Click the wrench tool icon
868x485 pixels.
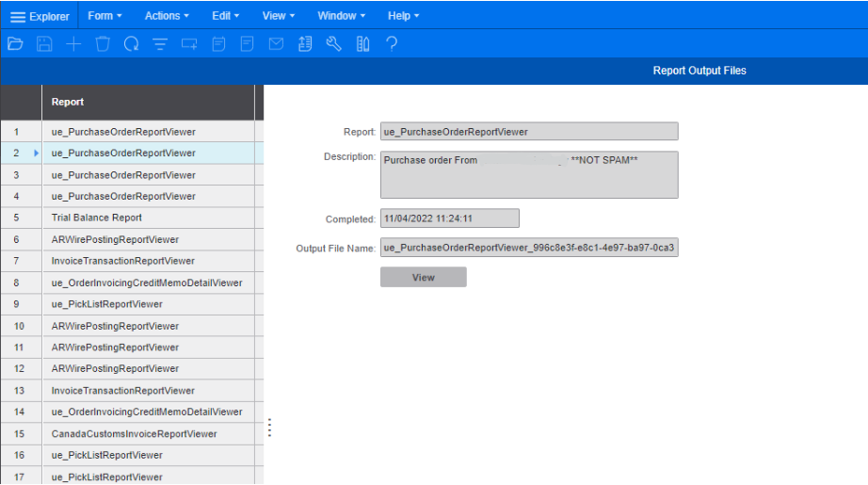[333, 43]
